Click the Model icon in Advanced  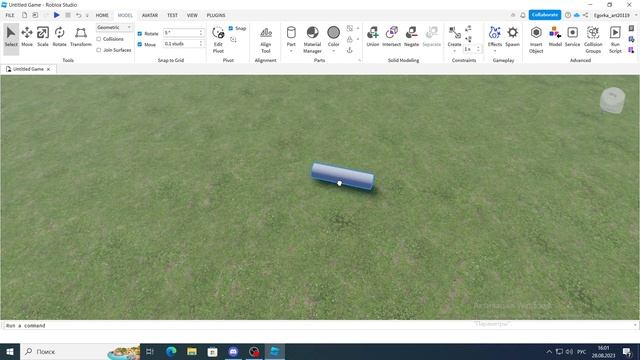555,37
